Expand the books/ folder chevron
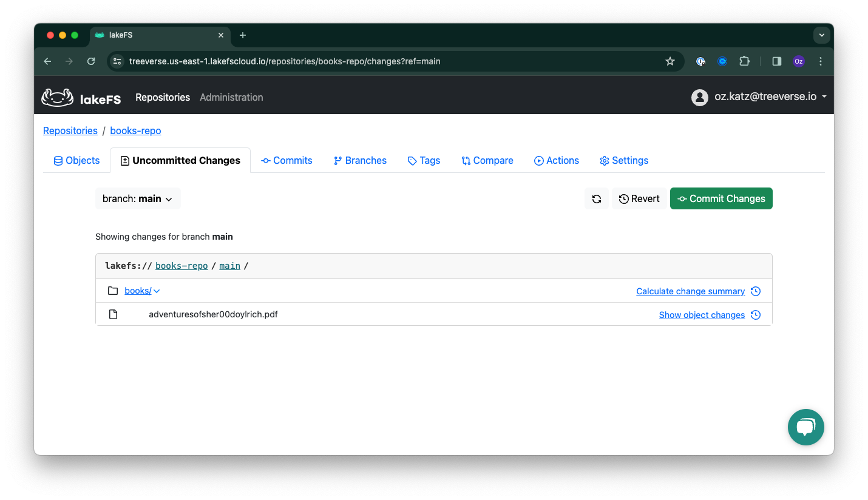Screen dimensions: 868x500 point(157,291)
